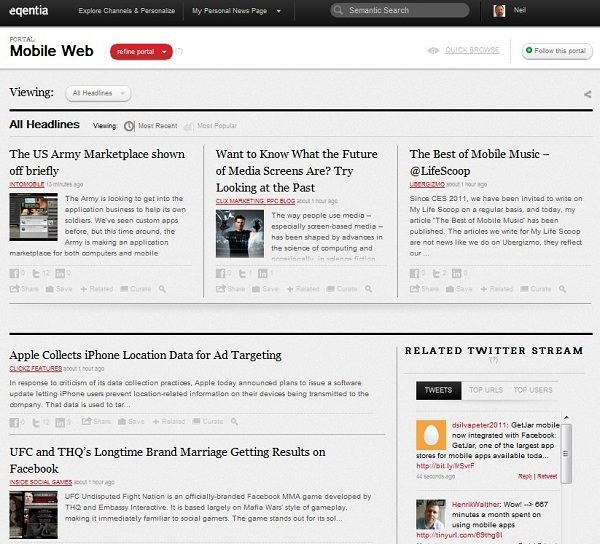The image size is (600, 544).
Task: Click help (?) icon next to refine portal
Action: tap(179, 51)
